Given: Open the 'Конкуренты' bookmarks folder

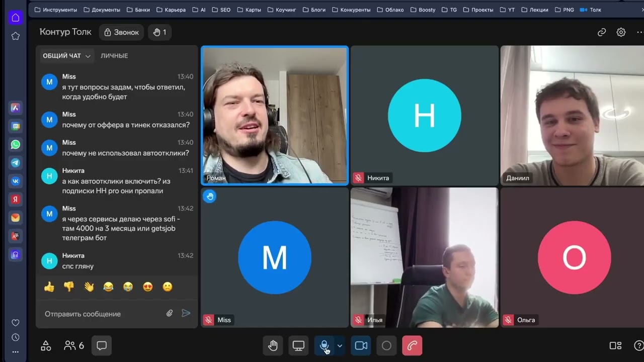Looking at the screenshot, I should coord(351,10).
